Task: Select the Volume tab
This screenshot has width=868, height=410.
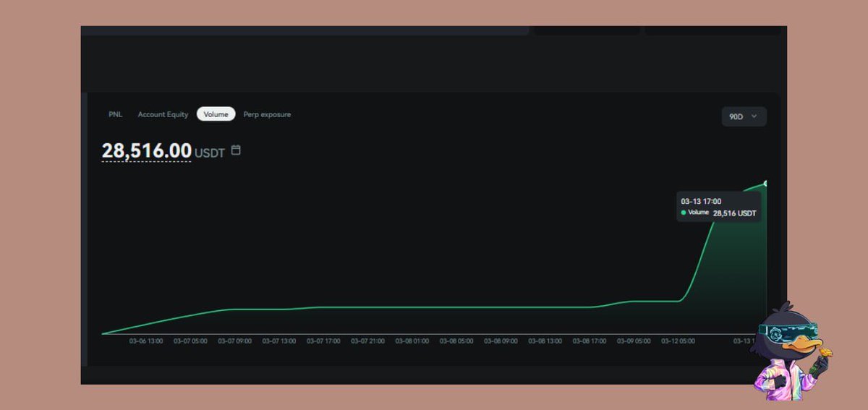Action: pyautogui.click(x=216, y=114)
